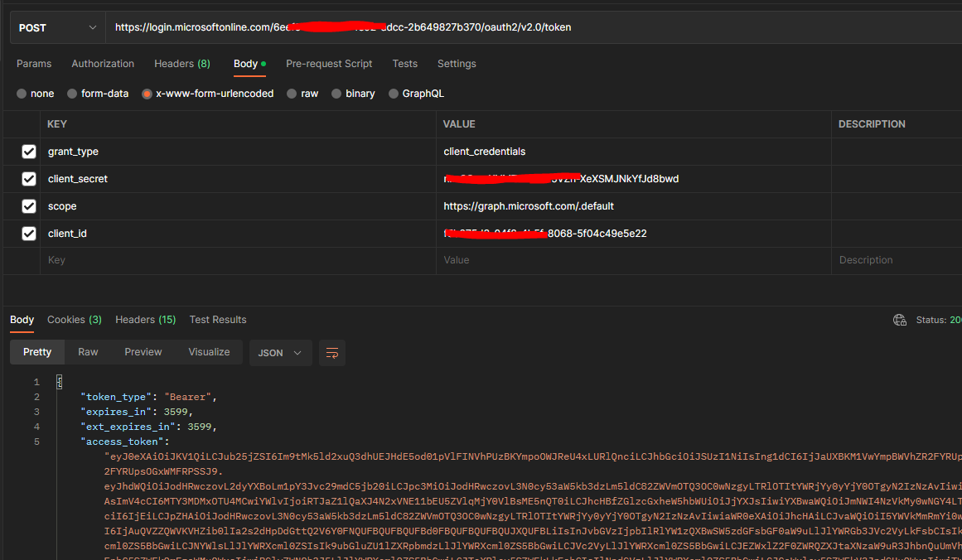The image size is (962, 560).
Task: Collapse the JSON object at line 1
Action: [x=60, y=382]
